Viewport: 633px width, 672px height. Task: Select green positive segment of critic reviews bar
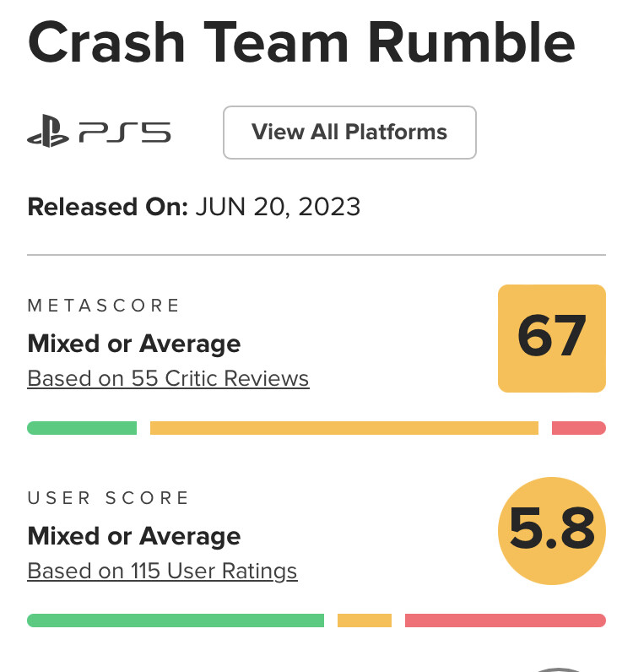pyautogui.click(x=82, y=428)
